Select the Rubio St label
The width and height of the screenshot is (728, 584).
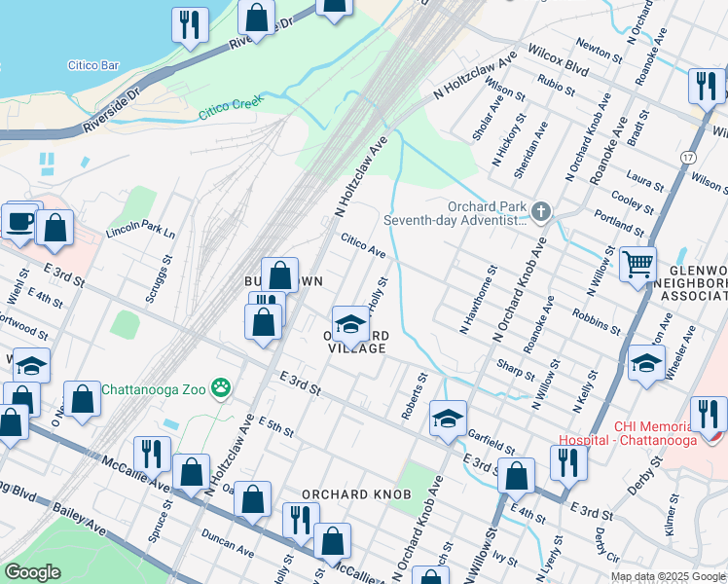(x=556, y=86)
